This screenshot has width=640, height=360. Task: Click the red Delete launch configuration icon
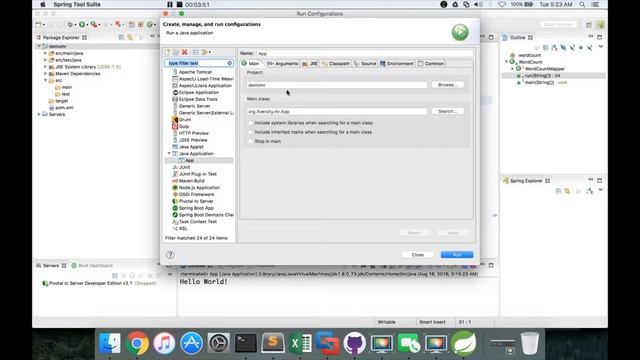click(184, 52)
